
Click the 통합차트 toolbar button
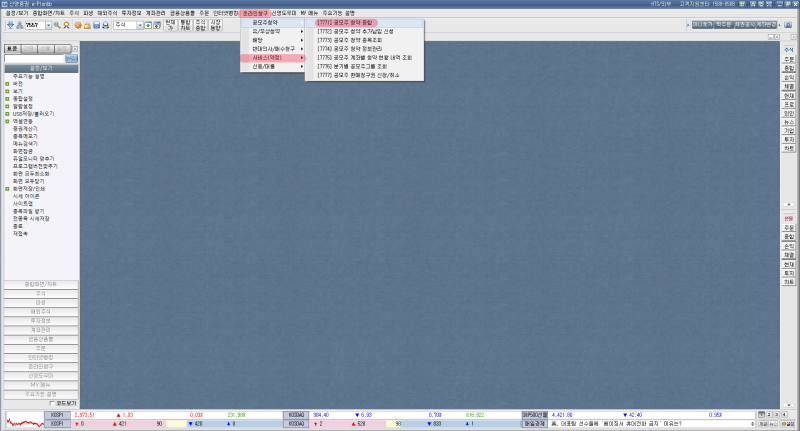[x=185, y=25]
